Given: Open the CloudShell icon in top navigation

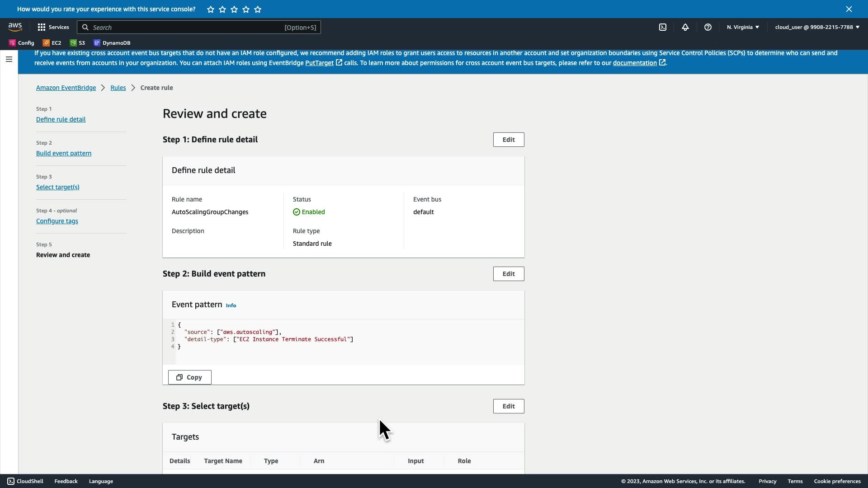Looking at the screenshot, I should [x=663, y=27].
